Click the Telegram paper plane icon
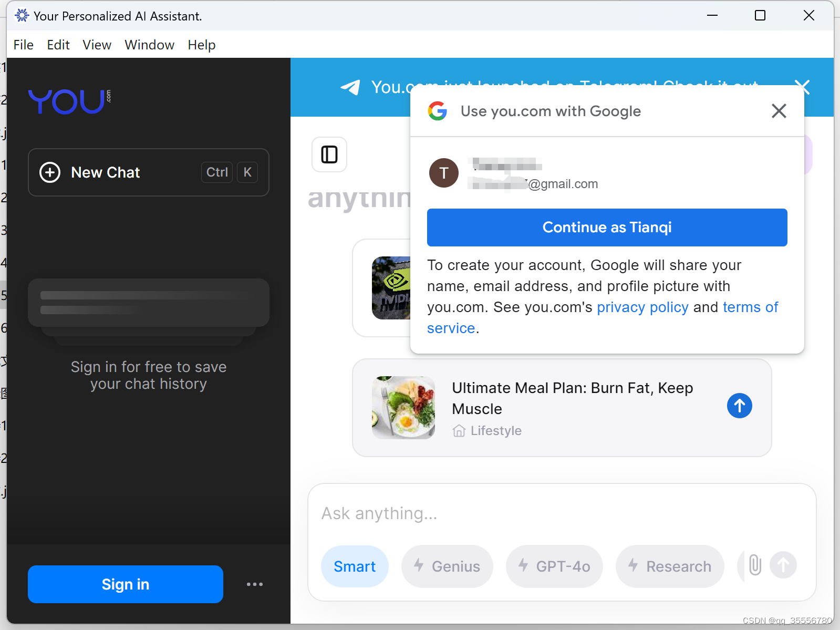 click(x=350, y=87)
